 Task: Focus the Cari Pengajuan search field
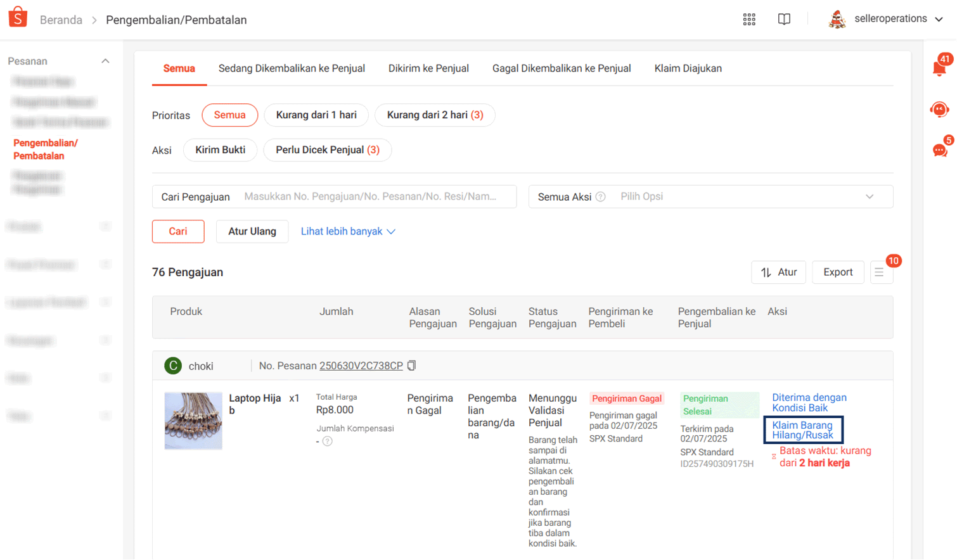(x=334, y=196)
